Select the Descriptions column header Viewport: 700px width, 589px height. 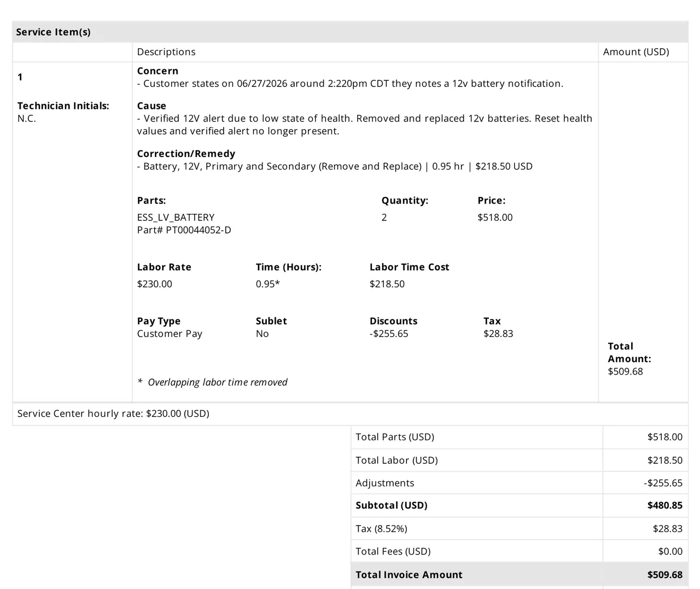point(166,52)
